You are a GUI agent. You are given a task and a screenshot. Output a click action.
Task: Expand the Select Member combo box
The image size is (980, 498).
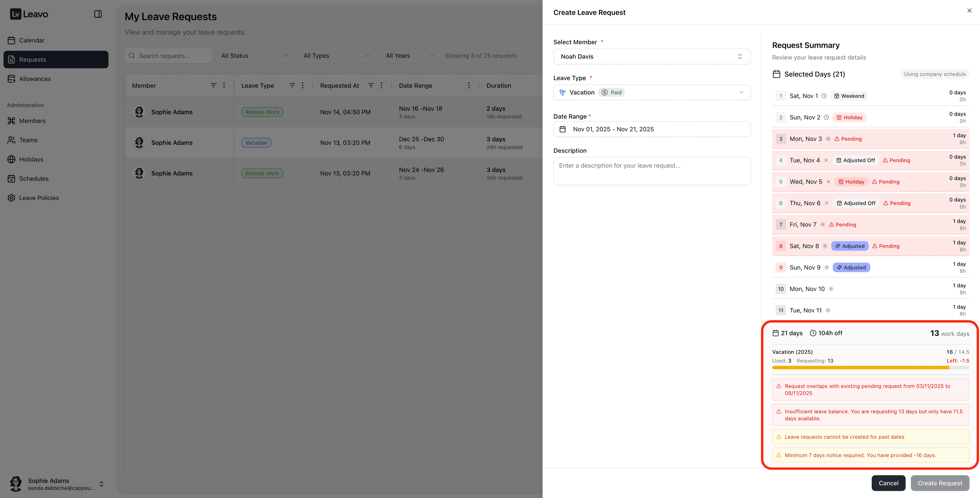click(652, 56)
